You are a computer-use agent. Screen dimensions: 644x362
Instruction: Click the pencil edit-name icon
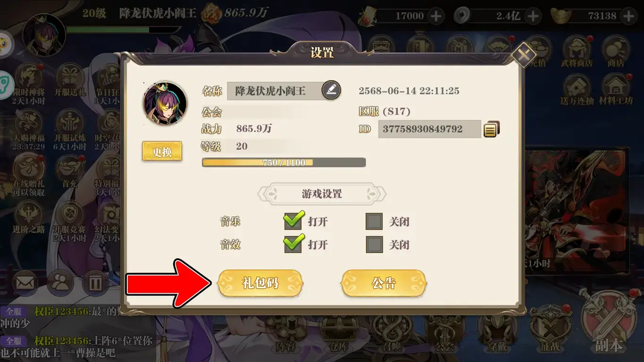(331, 90)
